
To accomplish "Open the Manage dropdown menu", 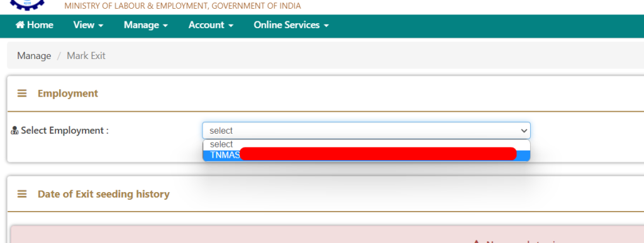I will [x=146, y=25].
